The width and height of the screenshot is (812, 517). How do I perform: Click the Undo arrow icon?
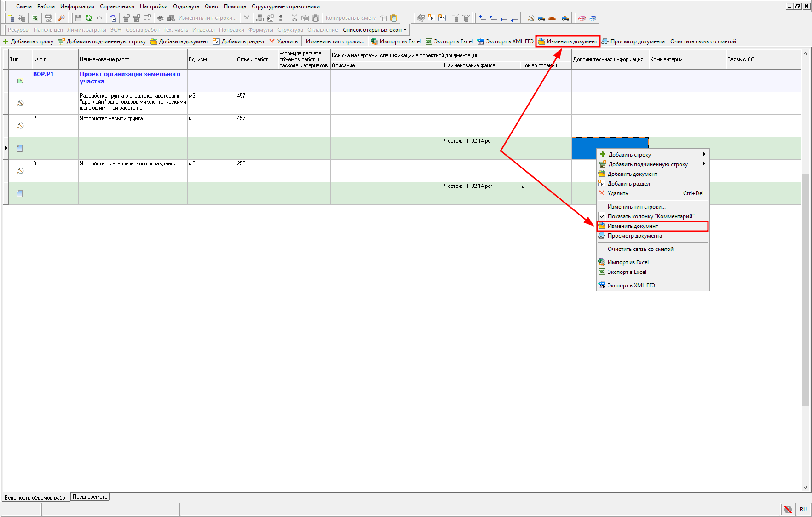99,18
